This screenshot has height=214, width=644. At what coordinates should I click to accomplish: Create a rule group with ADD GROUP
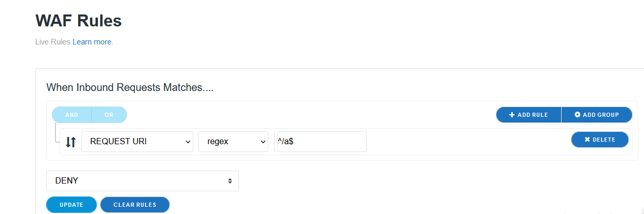pyautogui.click(x=597, y=115)
